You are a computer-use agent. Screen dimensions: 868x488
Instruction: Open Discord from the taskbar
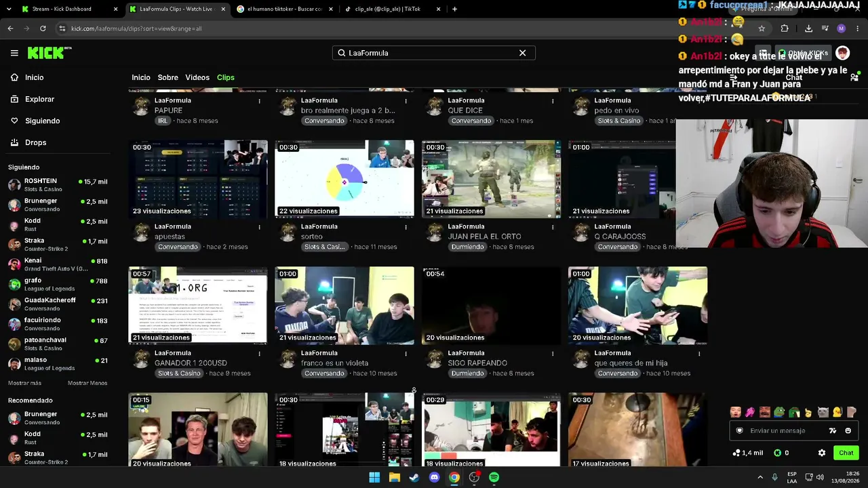[x=434, y=477]
